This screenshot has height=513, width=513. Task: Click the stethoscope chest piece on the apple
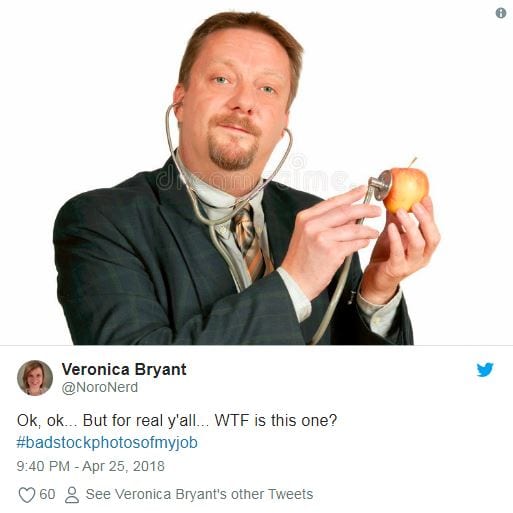coord(381,185)
